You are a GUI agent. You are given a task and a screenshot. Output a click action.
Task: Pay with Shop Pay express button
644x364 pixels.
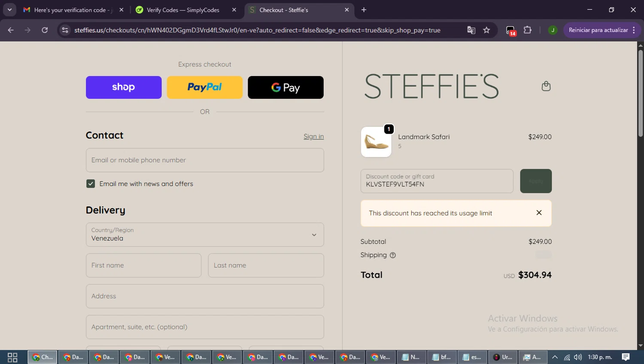[124, 87]
